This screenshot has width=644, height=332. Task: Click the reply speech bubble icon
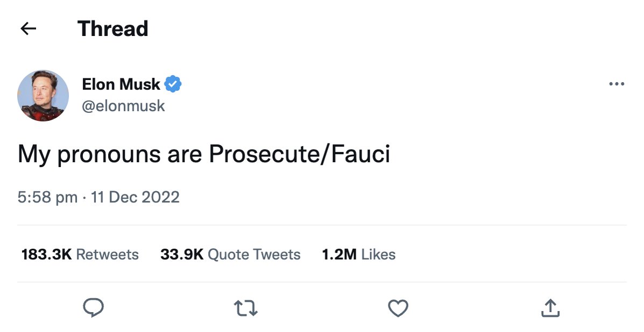93,308
